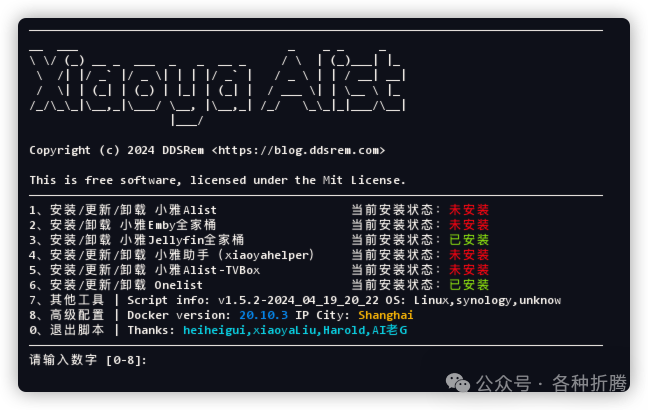The height and width of the screenshot is (410, 648).
Task: Click the yellow Shanghai IP City text
Action: (386, 315)
